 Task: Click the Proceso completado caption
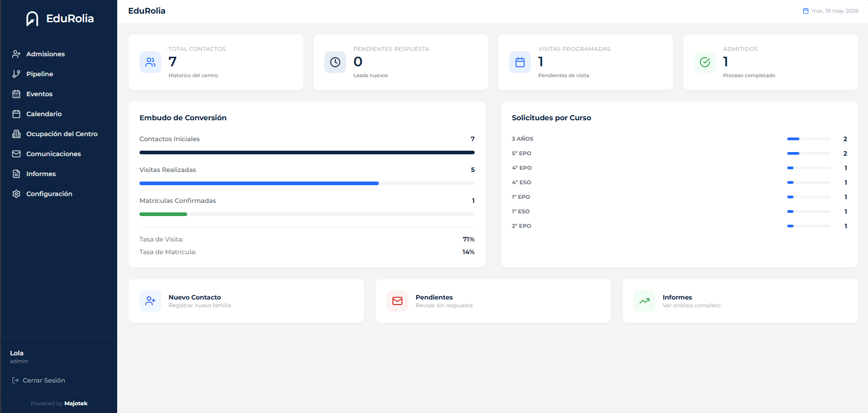[749, 75]
